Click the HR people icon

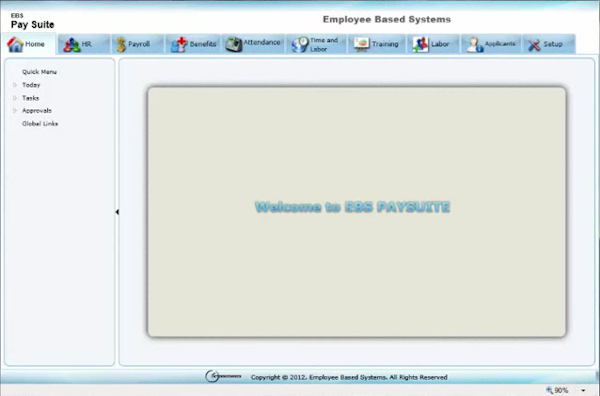pyautogui.click(x=72, y=45)
